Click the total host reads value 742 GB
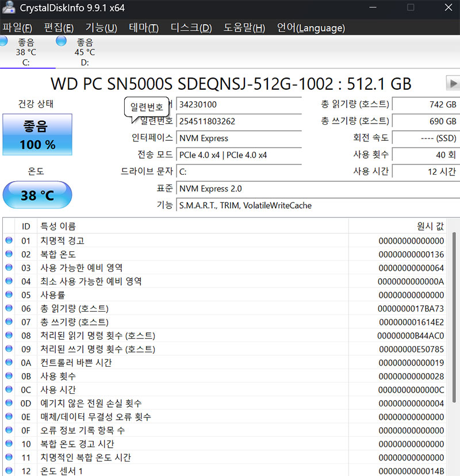 426,105
